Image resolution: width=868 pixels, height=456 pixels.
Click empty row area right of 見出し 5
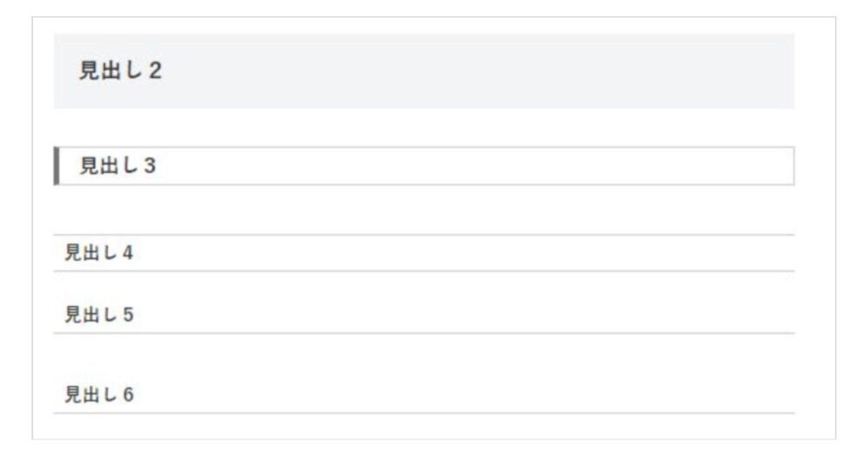pyautogui.click(x=477, y=314)
